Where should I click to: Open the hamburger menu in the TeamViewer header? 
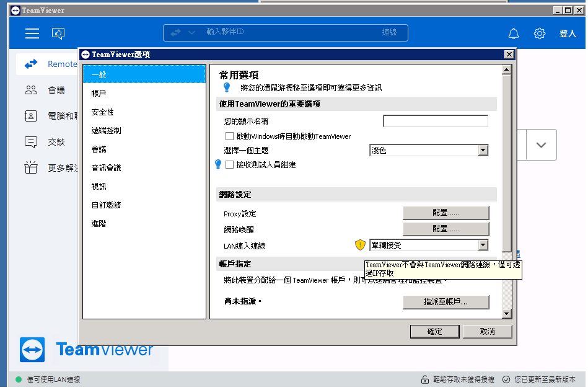click(x=32, y=33)
